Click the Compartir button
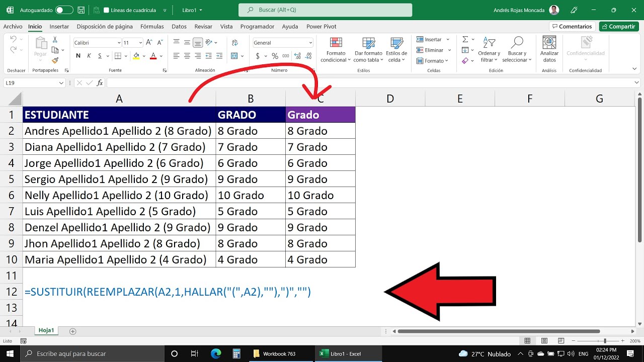 [619, 27]
